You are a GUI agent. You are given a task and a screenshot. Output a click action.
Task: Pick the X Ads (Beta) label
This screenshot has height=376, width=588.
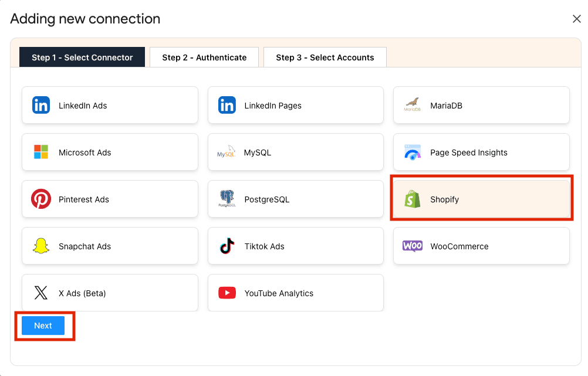(82, 293)
